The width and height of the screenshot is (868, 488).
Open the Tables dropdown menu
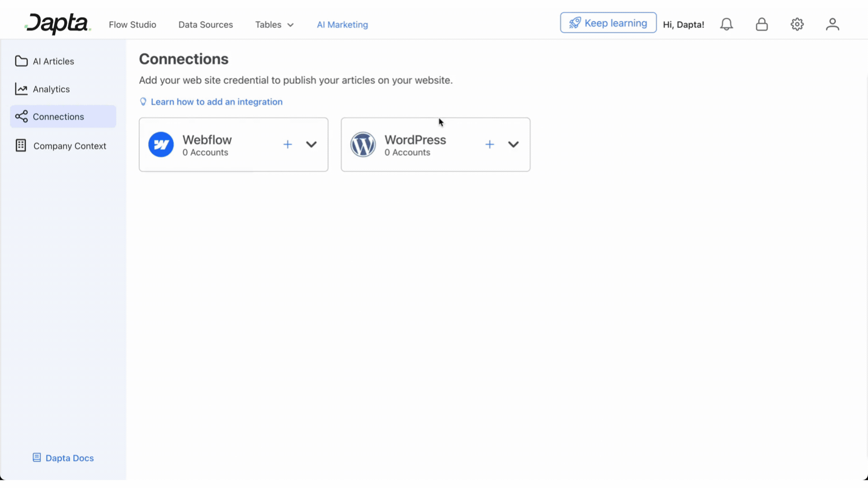[x=274, y=25]
